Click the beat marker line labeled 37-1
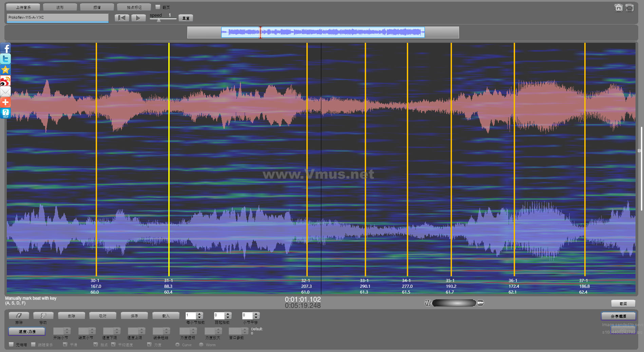The height and width of the screenshot is (352, 644). tap(585, 159)
